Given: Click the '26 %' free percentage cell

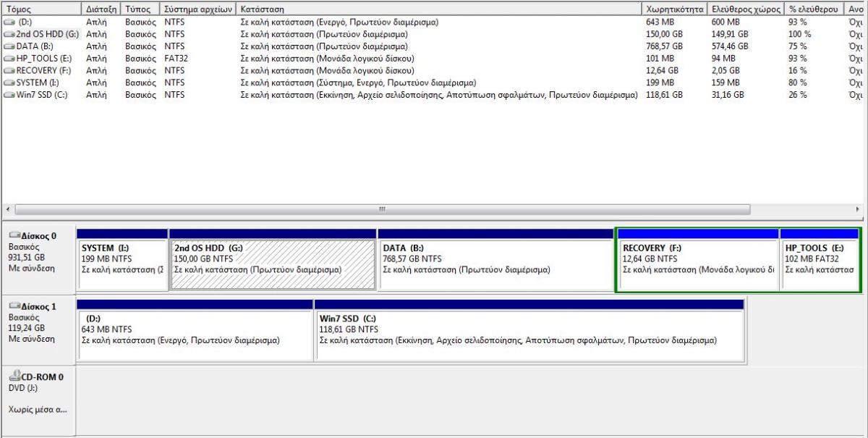Looking at the screenshot, I should click(x=797, y=95).
